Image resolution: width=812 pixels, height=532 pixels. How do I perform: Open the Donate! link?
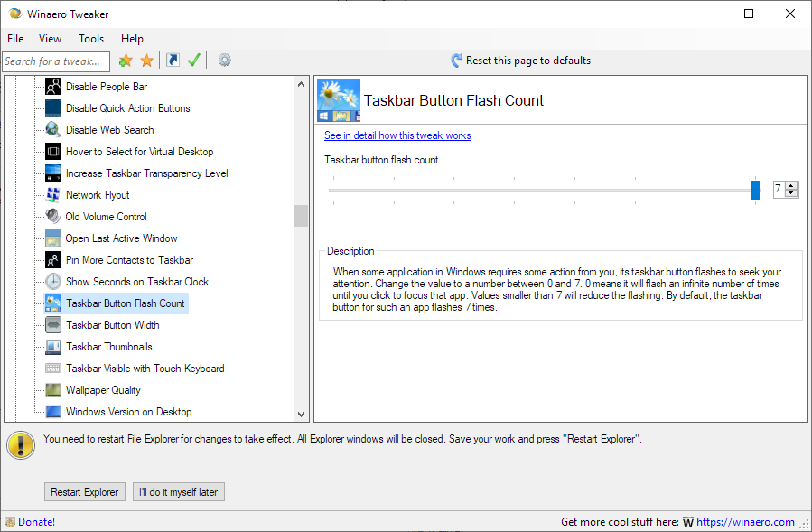[37, 522]
